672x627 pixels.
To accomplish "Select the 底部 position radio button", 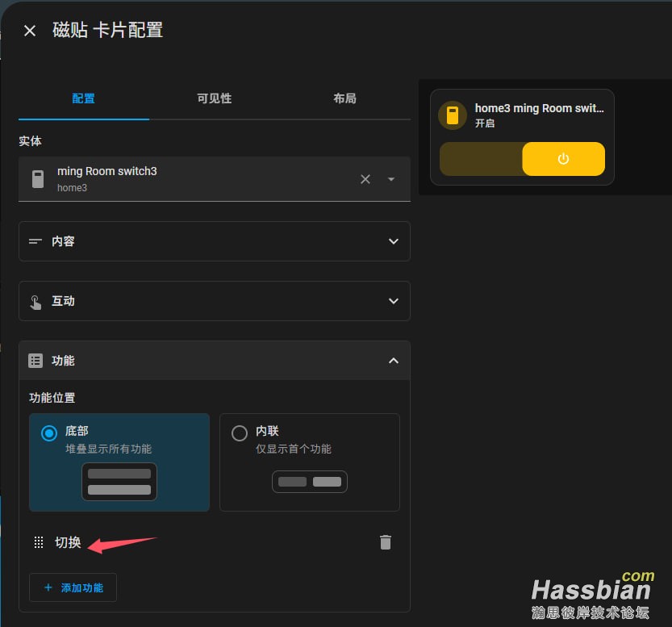I will (49, 433).
